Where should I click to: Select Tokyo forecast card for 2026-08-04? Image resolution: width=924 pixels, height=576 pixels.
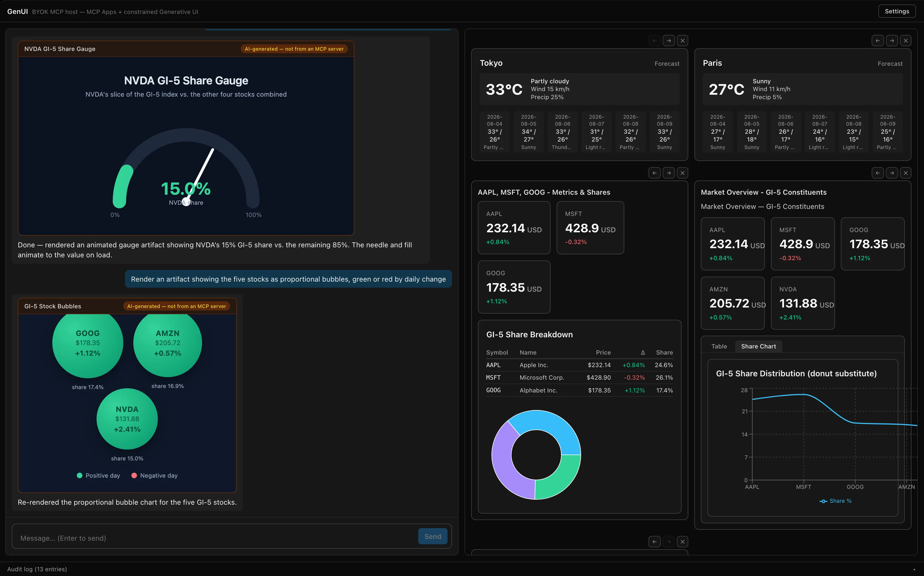494,132
